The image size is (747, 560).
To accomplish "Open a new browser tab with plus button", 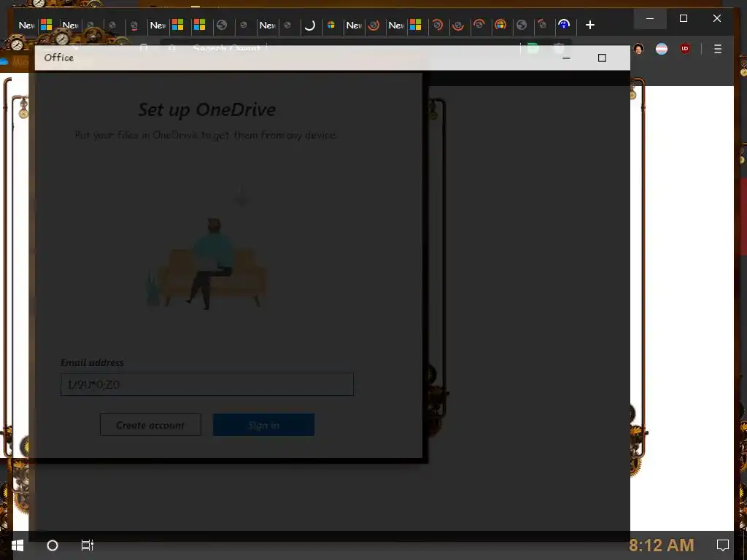I will click(589, 25).
